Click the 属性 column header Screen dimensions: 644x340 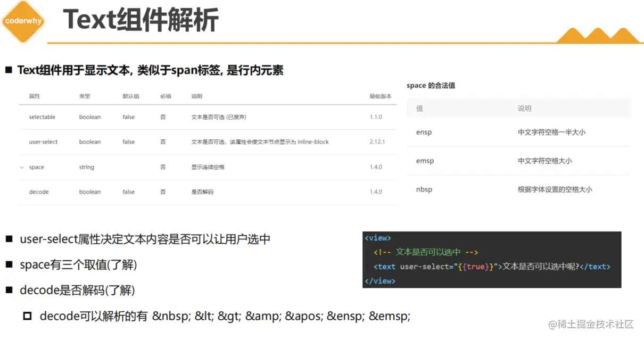(35, 96)
